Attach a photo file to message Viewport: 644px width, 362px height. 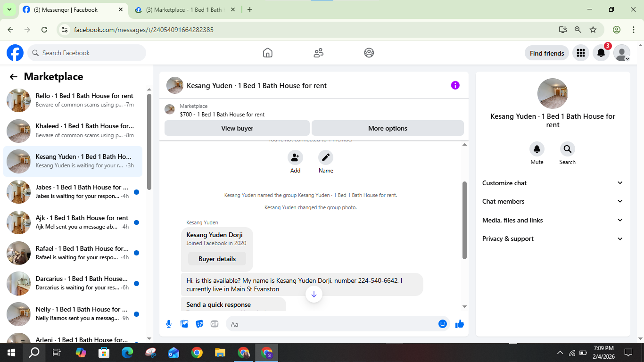click(x=184, y=324)
